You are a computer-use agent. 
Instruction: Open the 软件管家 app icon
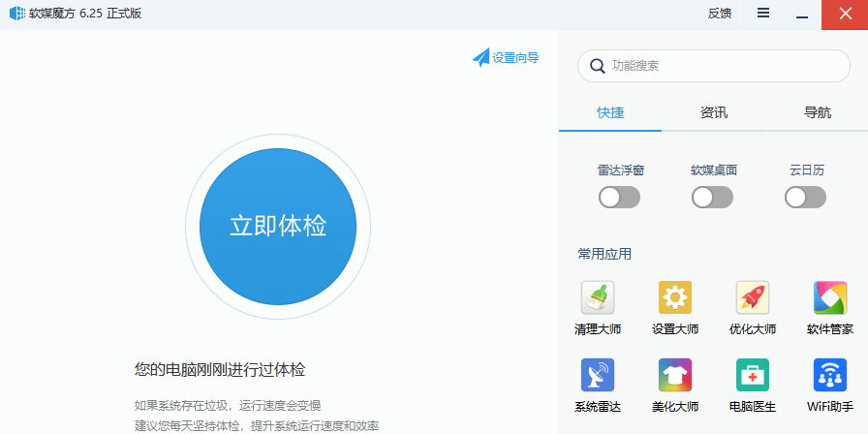click(x=830, y=297)
